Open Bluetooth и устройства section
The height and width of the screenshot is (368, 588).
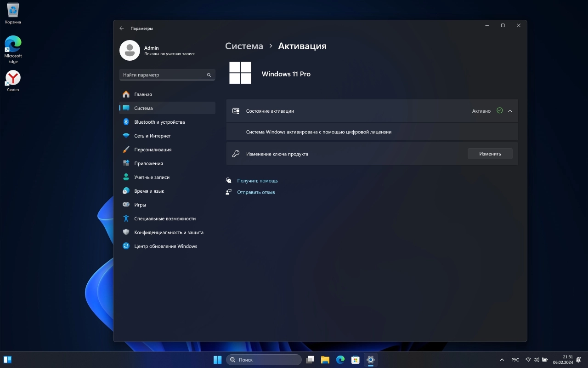tap(167, 122)
